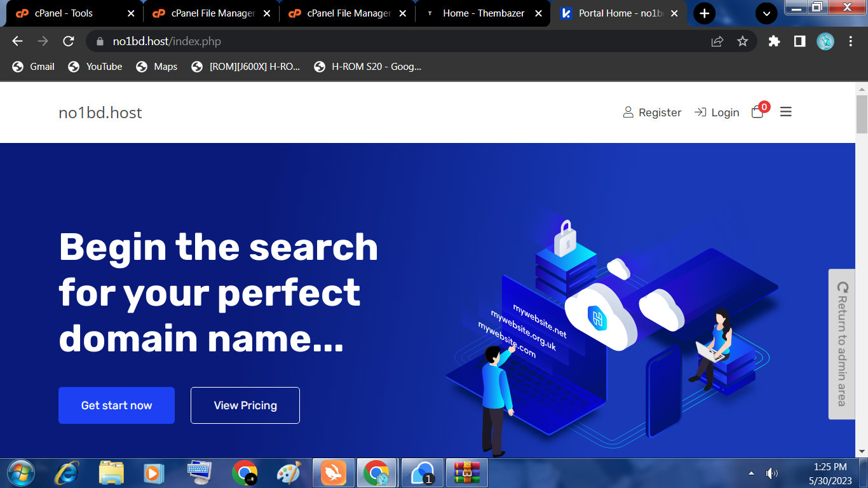Viewport: 868px width, 488px height.
Task: Click the Get start now button
Action: click(x=116, y=405)
